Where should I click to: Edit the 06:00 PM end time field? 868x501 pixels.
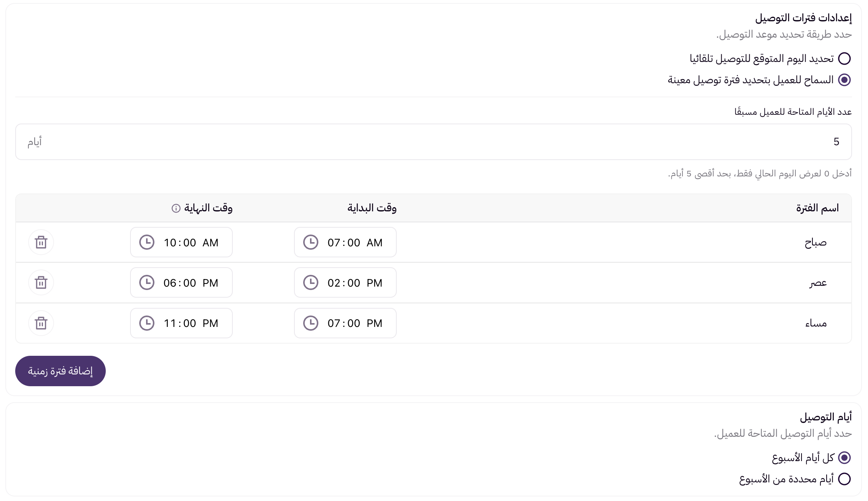coord(181,282)
